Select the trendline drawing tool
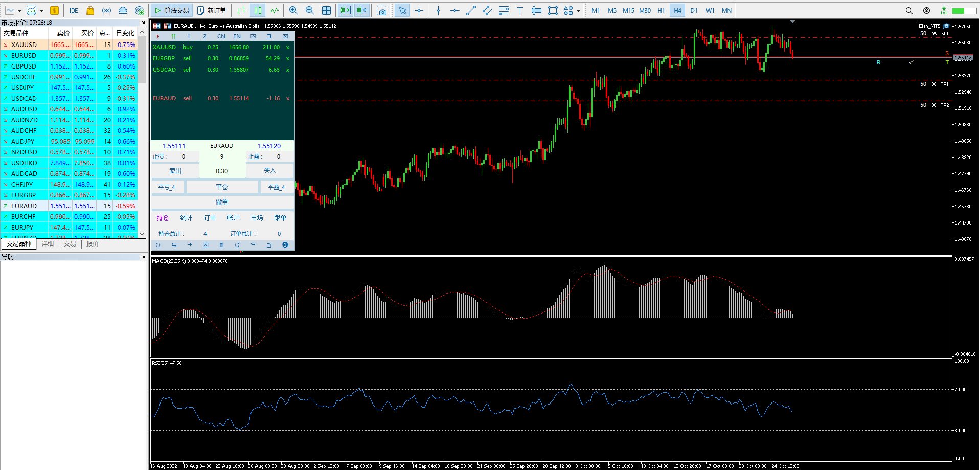 (x=471, y=10)
